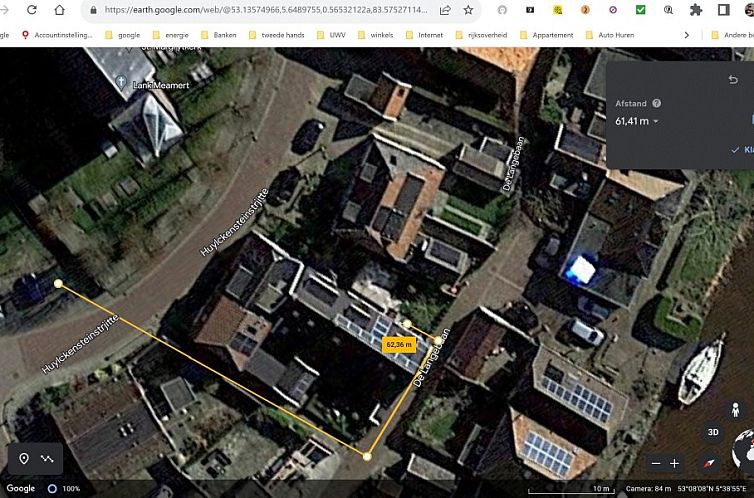754x498 pixels.
Task: Zoom in with the plus button
Action: (675, 463)
